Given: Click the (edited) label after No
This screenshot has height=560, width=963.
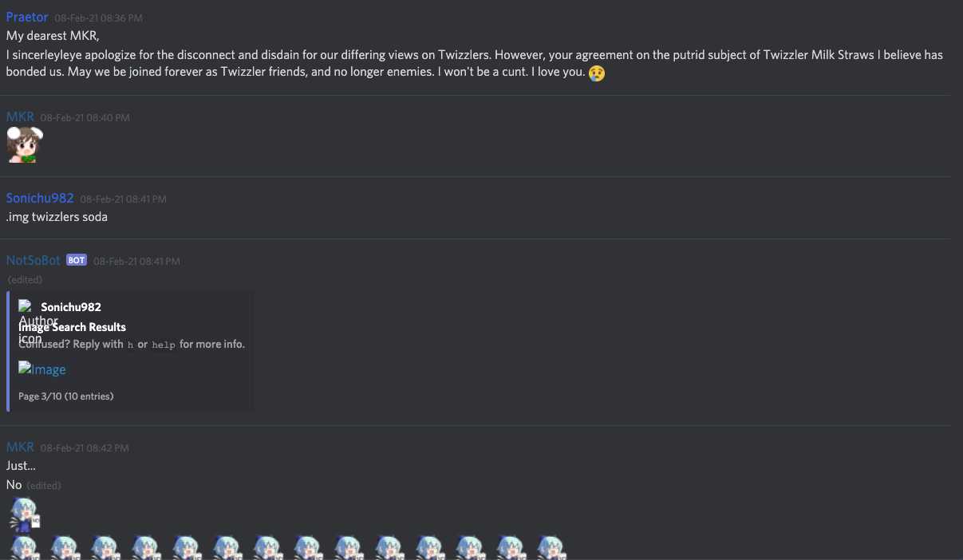Looking at the screenshot, I should (x=44, y=485).
